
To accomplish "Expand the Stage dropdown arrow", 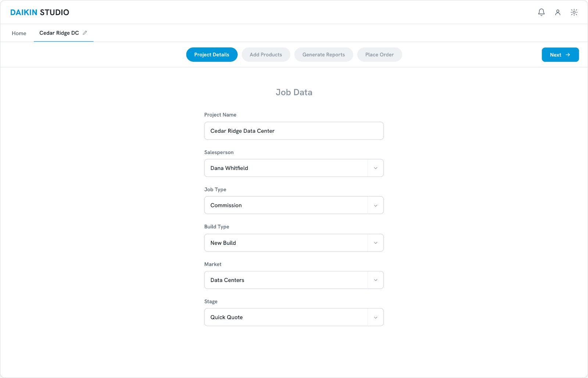I will click(376, 317).
